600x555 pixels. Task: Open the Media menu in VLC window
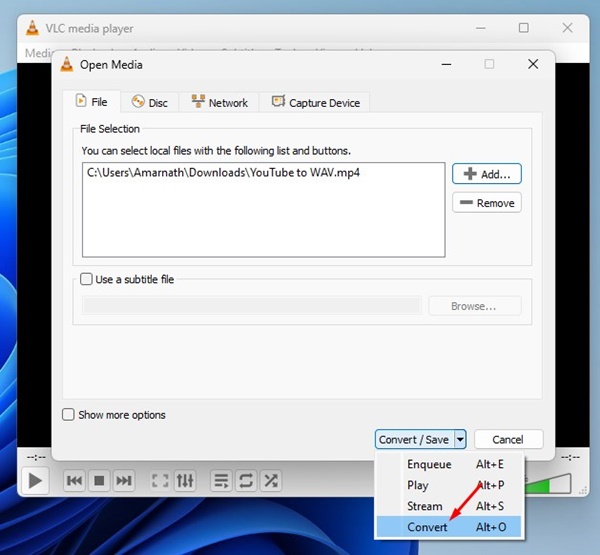click(37, 53)
